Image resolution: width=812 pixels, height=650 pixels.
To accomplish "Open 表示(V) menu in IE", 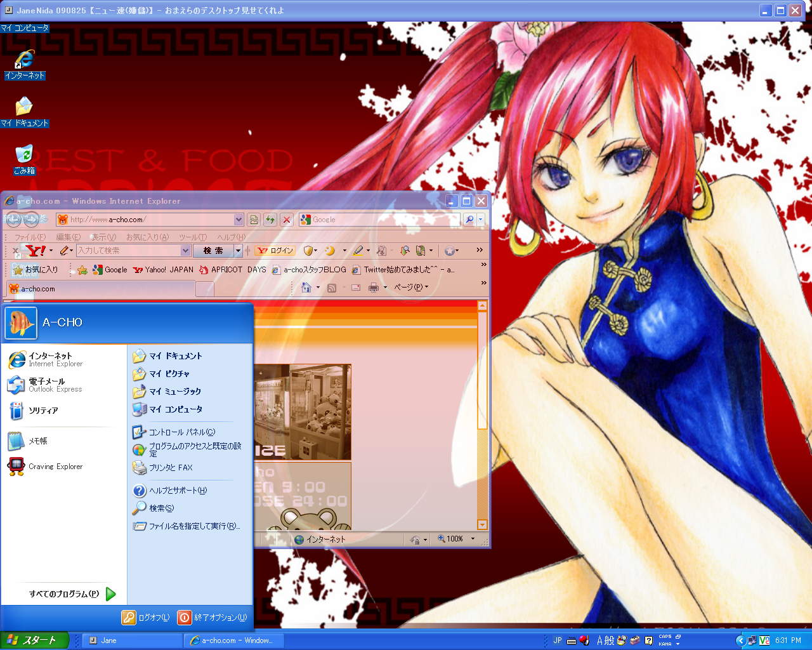I will (x=103, y=237).
